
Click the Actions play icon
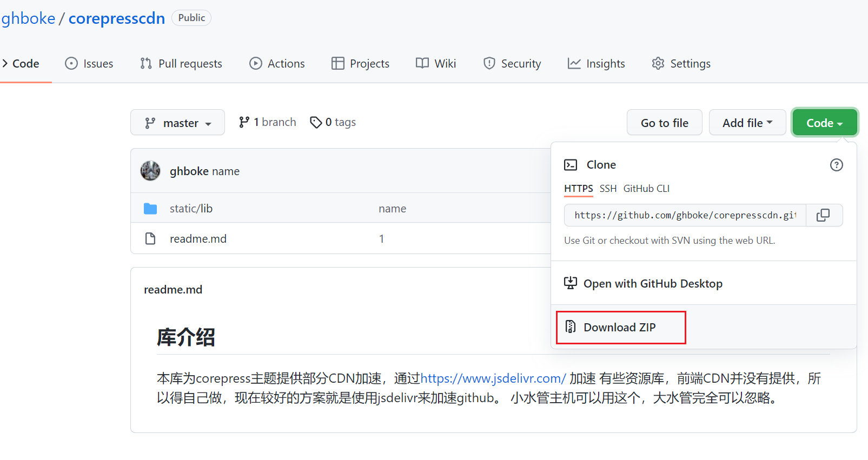(256, 64)
